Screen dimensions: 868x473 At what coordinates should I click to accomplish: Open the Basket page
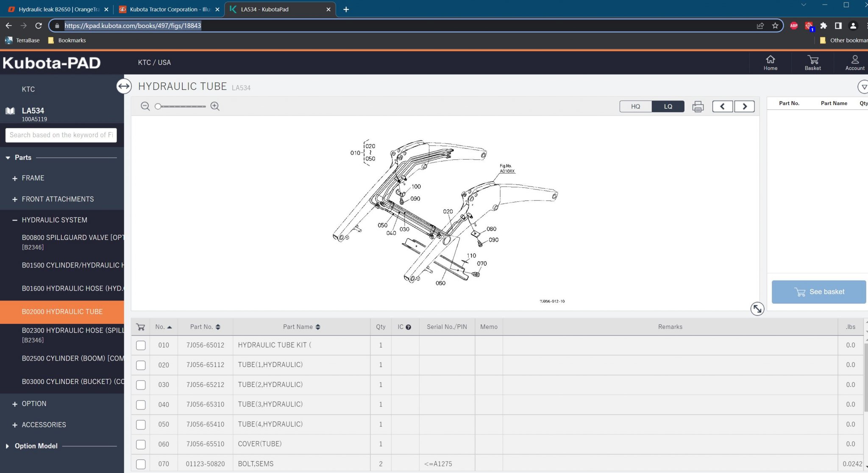coord(812,63)
